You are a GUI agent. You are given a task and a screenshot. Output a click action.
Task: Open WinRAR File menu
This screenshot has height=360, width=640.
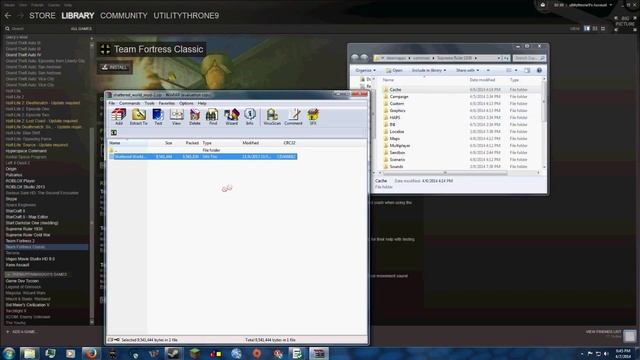coord(111,103)
